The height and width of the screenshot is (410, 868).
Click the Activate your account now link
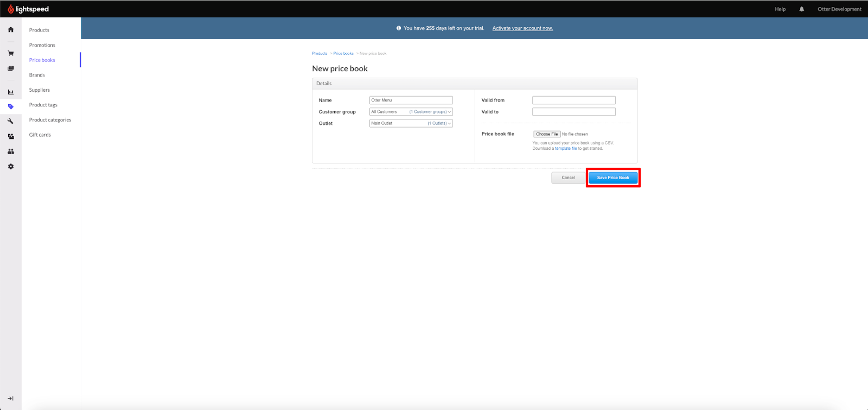522,28
